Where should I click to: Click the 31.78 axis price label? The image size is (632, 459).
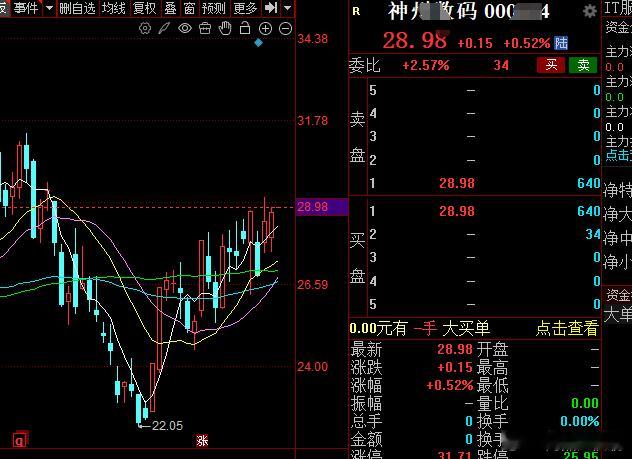click(x=313, y=120)
